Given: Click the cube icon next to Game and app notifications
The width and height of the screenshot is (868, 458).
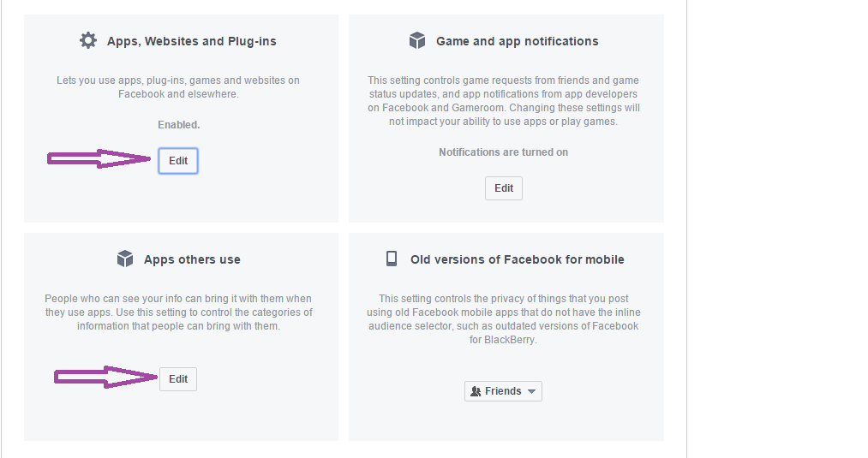Looking at the screenshot, I should 416,40.
